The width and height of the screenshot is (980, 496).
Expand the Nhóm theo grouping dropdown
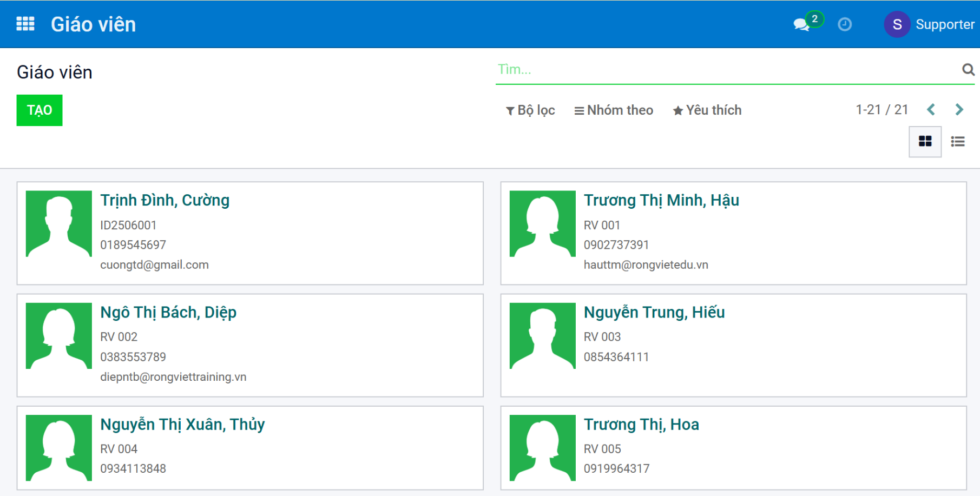point(614,110)
